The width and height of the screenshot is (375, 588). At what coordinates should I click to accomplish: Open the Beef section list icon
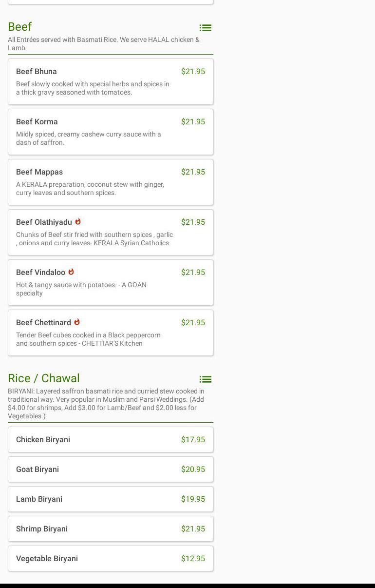[x=205, y=28]
